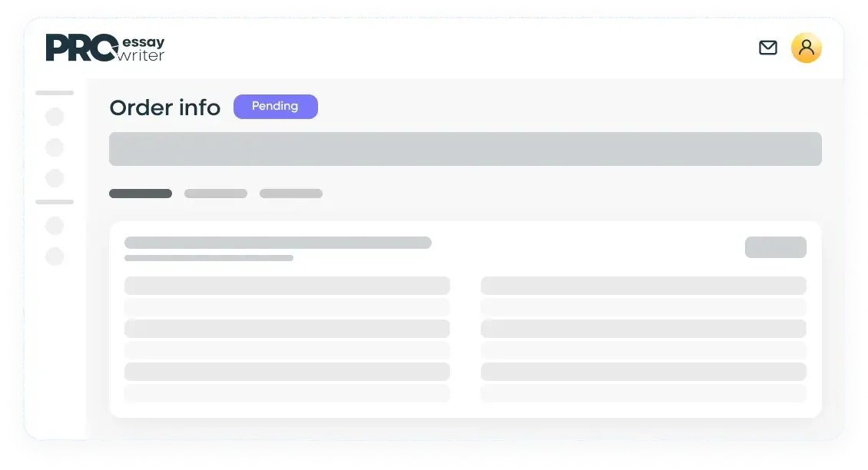Select the last circle icon in sidebar
Image resolution: width=868 pixels, height=470 pixels.
click(55, 257)
